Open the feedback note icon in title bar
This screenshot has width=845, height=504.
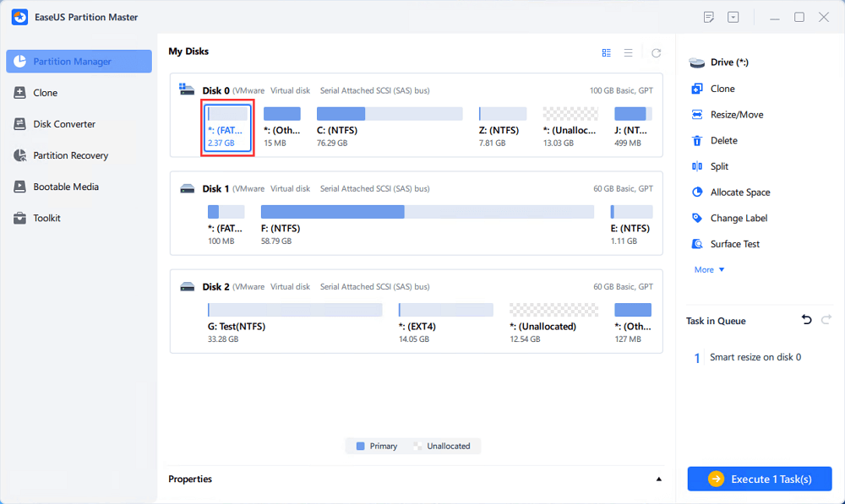[709, 17]
